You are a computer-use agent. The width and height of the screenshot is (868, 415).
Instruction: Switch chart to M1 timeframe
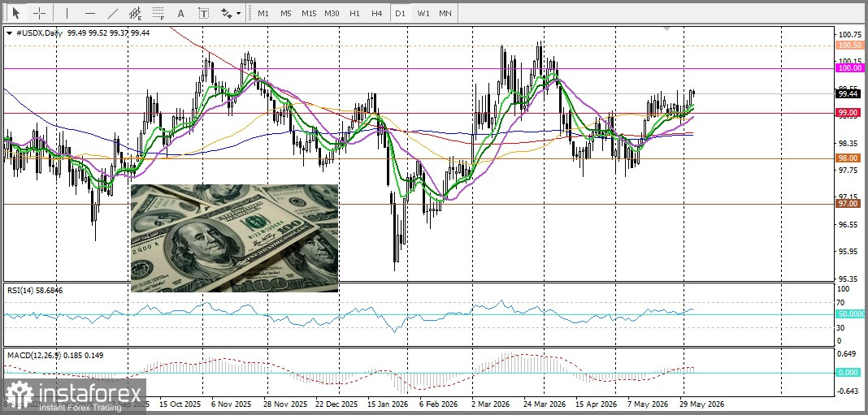[263, 13]
